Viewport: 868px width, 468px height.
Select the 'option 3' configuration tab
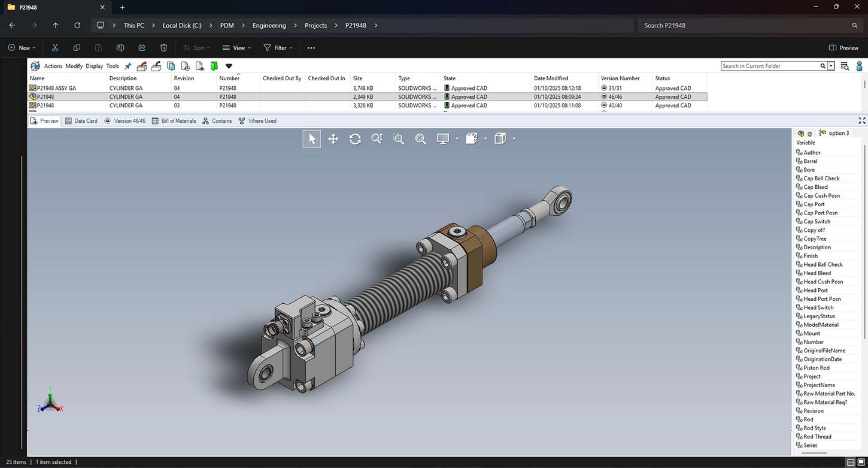(834, 133)
